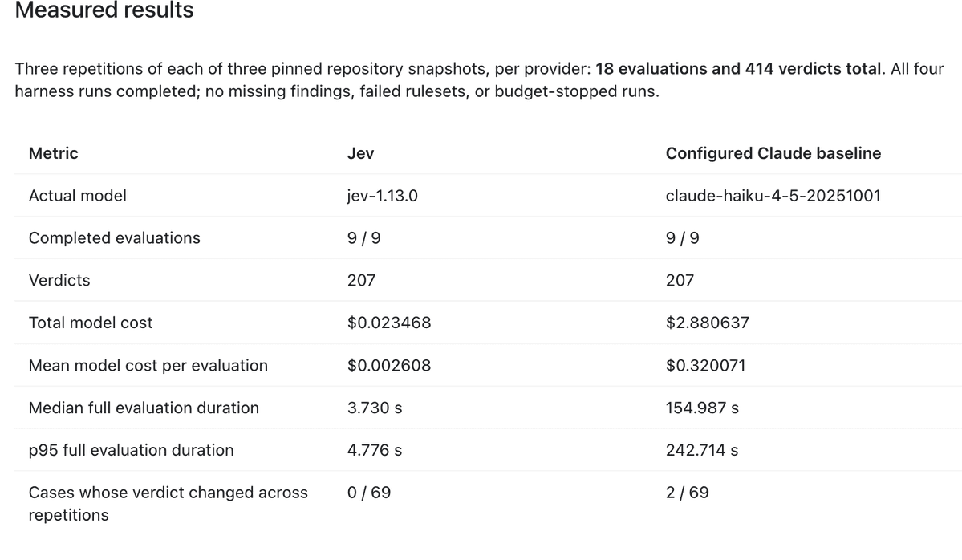
Task: Click the $0.002608 mean cost value
Action: 389,366
